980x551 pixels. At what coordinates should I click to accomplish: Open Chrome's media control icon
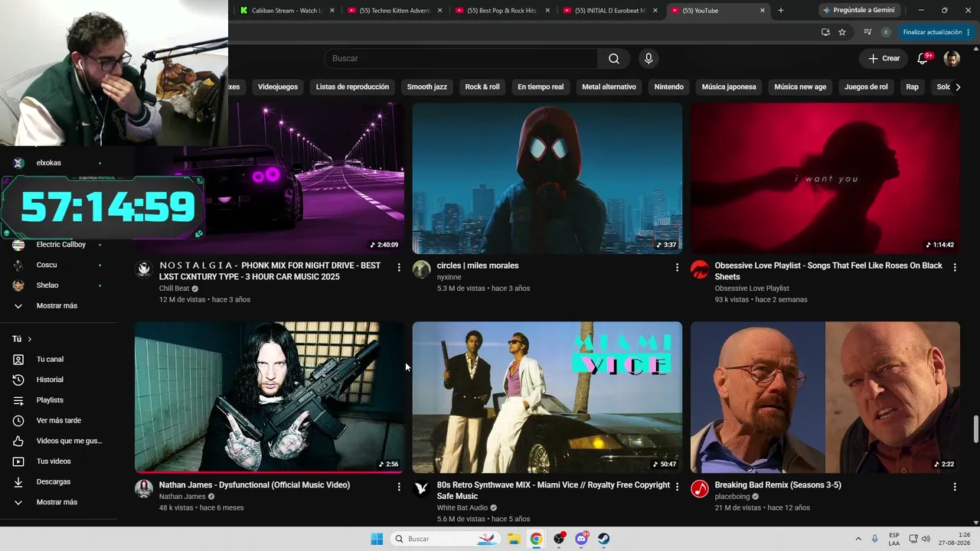point(867,32)
